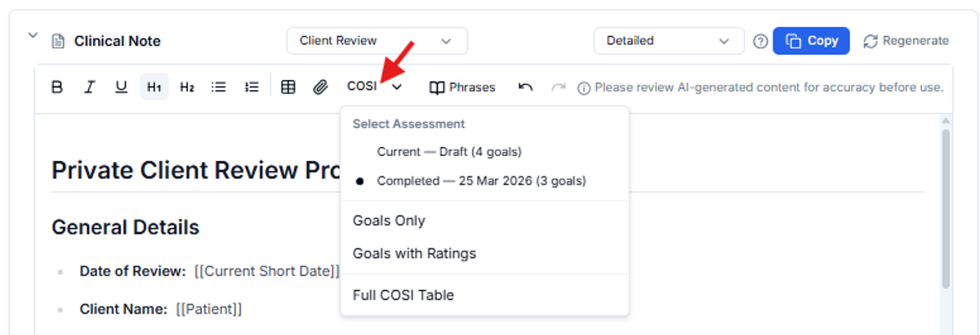Image resolution: width=980 pixels, height=335 pixels.
Task: Toggle bold formatting in toolbar
Action: (57, 87)
